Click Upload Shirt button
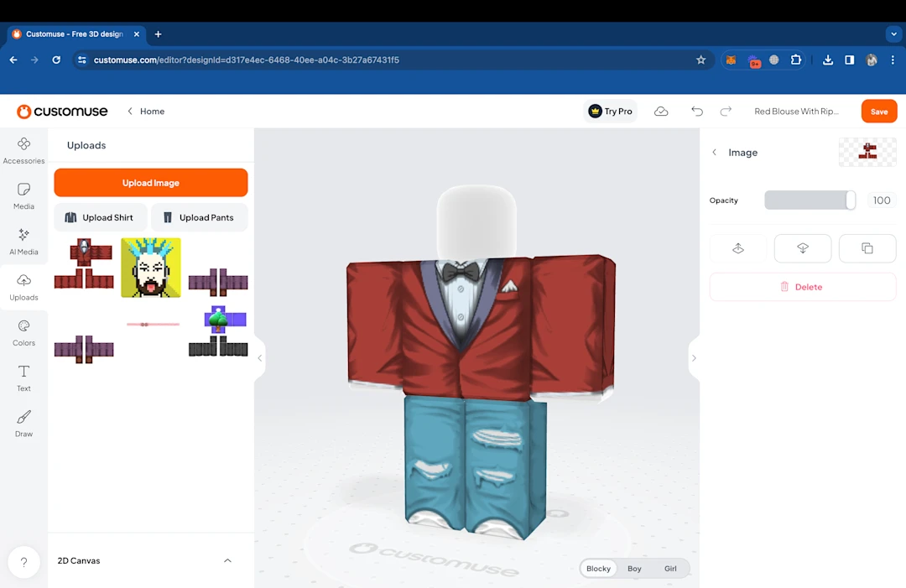This screenshot has height=588, width=906. (x=100, y=218)
